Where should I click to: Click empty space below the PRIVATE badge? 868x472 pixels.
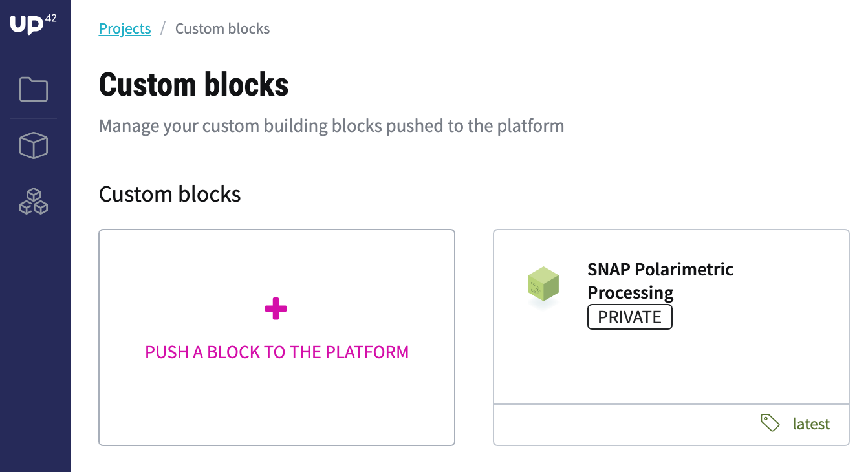tap(671, 367)
